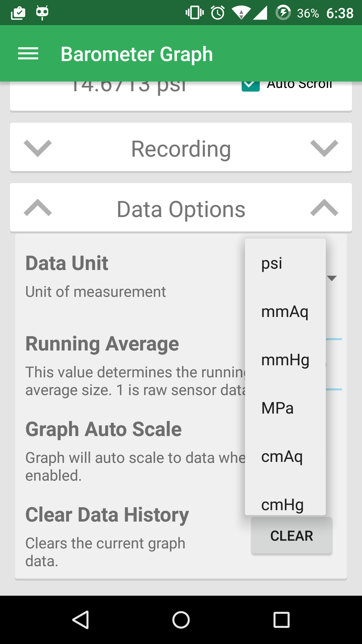Tap the alarm clock status icon
The image size is (362, 644).
(x=218, y=13)
